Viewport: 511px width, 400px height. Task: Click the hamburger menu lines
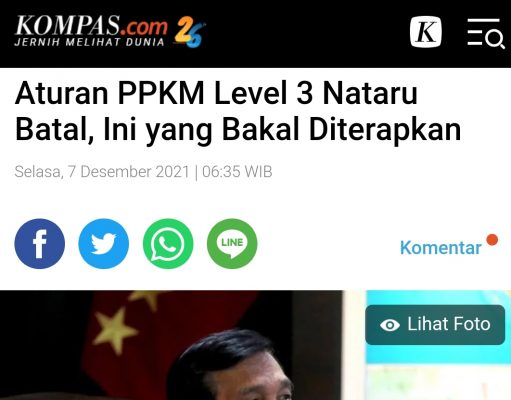[x=479, y=32]
